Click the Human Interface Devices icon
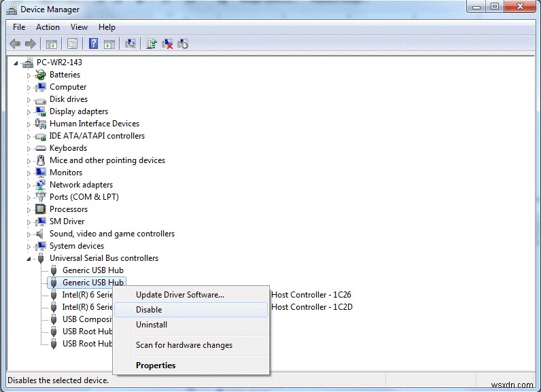The height and width of the screenshot is (392, 541). click(x=40, y=124)
